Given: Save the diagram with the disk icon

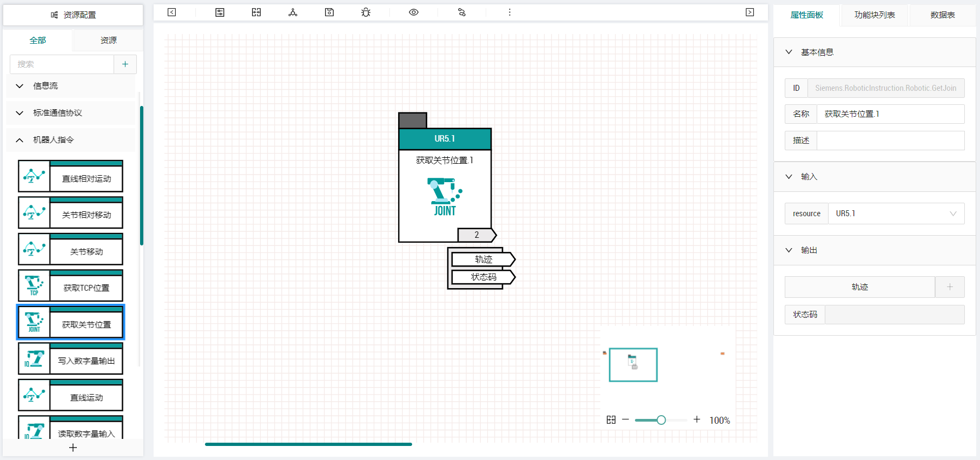Looking at the screenshot, I should click(329, 12).
